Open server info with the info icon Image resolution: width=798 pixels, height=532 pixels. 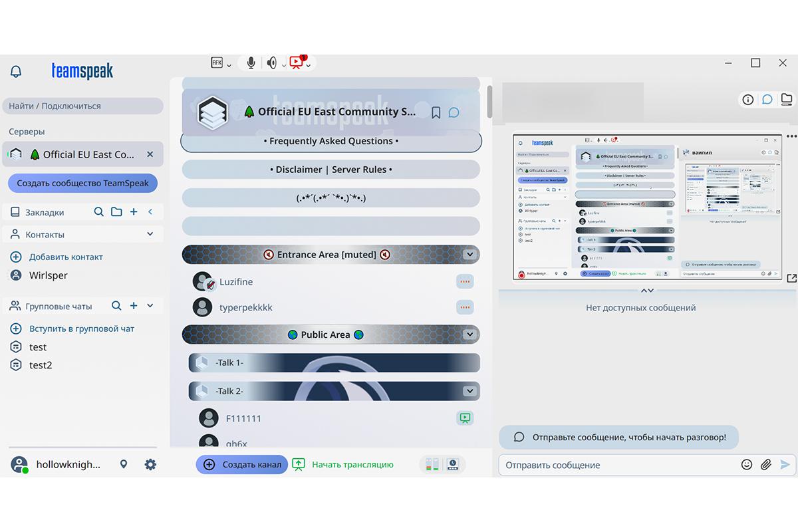pyautogui.click(x=747, y=99)
